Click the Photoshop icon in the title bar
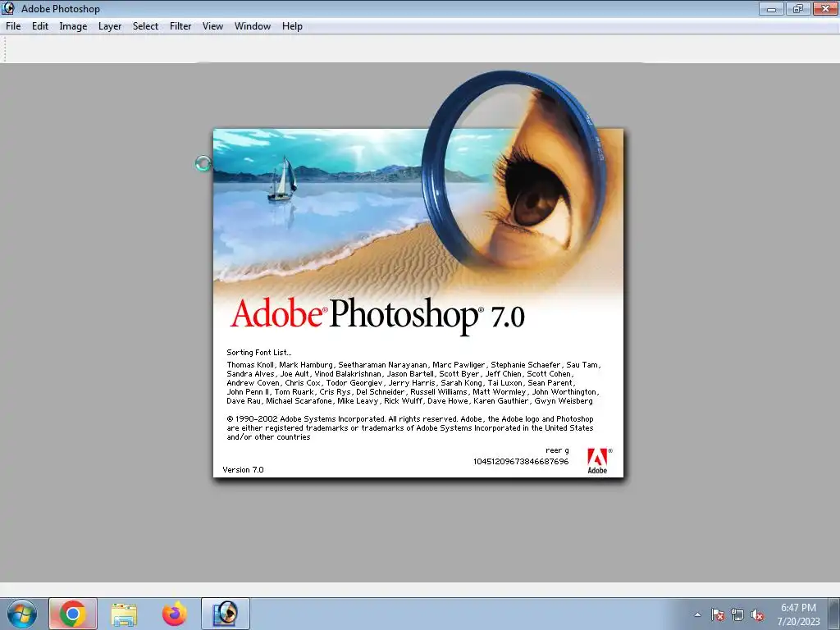Image resolution: width=840 pixels, height=630 pixels. (x=8, y=8)
